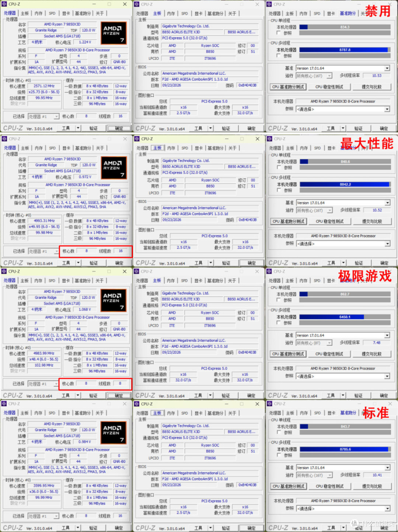Toggle 参照 checkbox under single-thread score 843.7

(279, 432)
